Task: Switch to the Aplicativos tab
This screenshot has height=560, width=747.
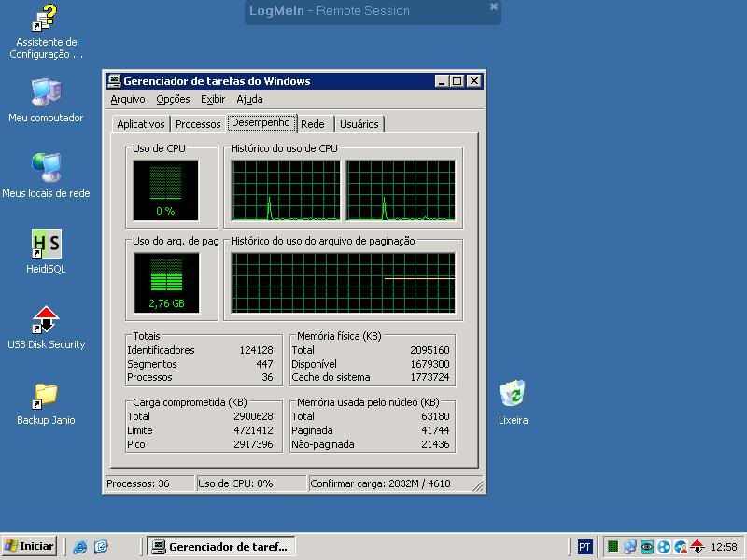Action: 141,124
